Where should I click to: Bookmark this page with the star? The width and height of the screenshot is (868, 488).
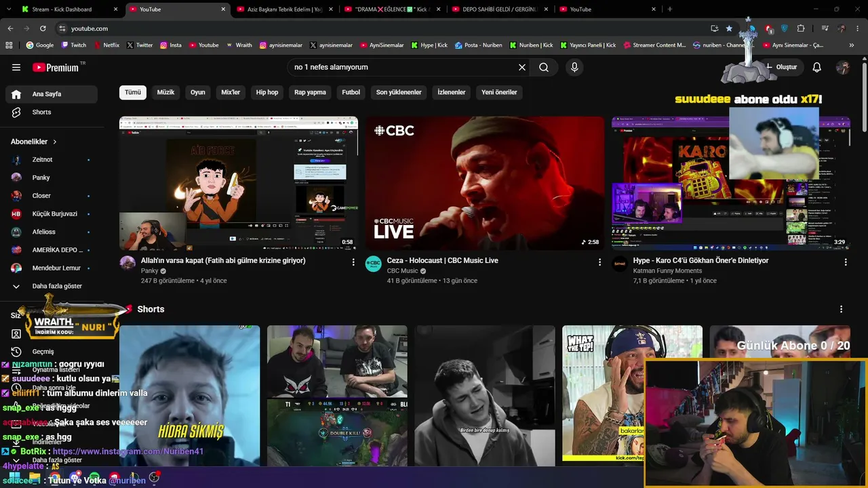point(729,28)
